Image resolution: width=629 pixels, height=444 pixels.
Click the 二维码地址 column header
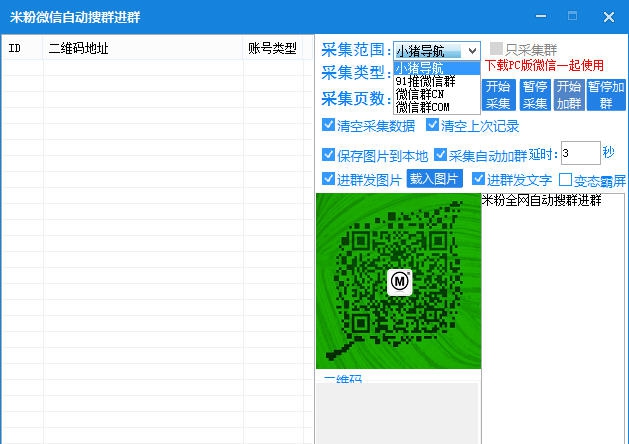coord(143,48)
